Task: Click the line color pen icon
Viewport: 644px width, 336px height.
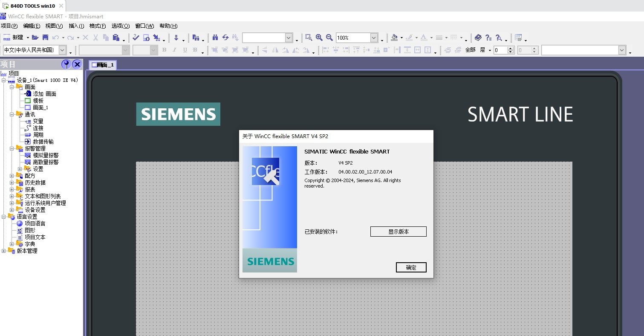Action: click(409, 38)
